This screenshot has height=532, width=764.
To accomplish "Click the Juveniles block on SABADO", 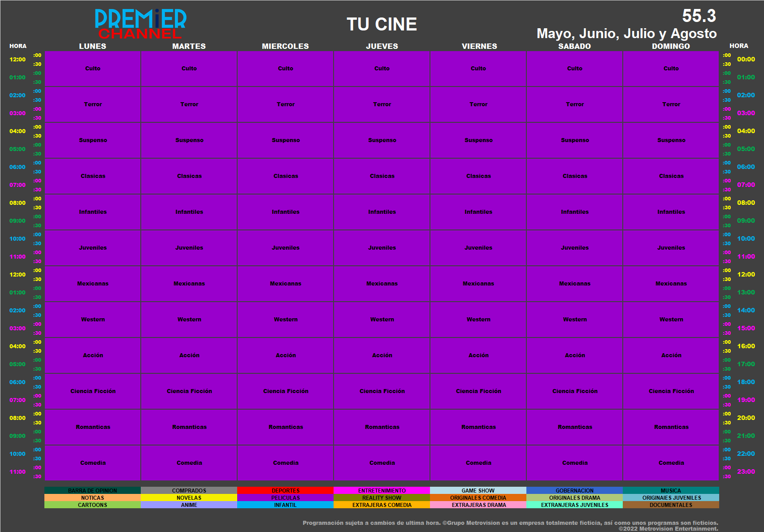I will point(575,248).
